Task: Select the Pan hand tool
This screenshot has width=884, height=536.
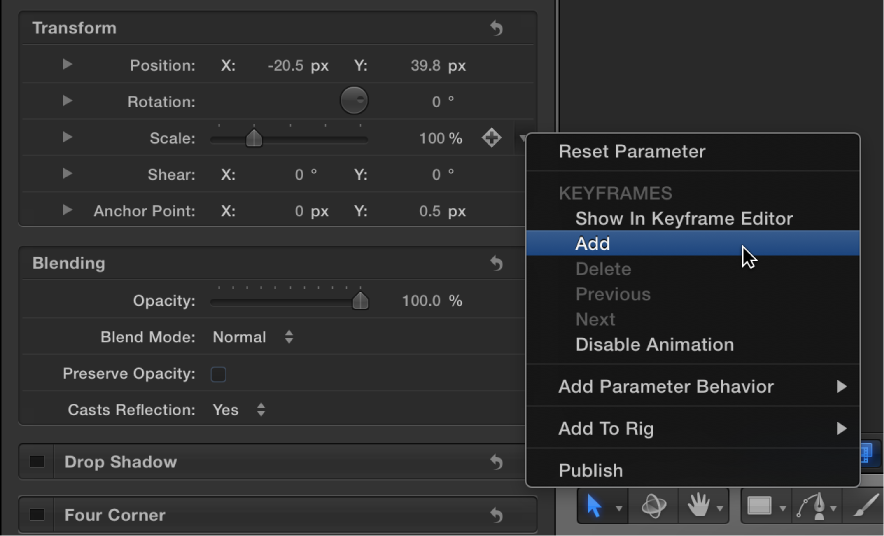Action: point(698,505)
